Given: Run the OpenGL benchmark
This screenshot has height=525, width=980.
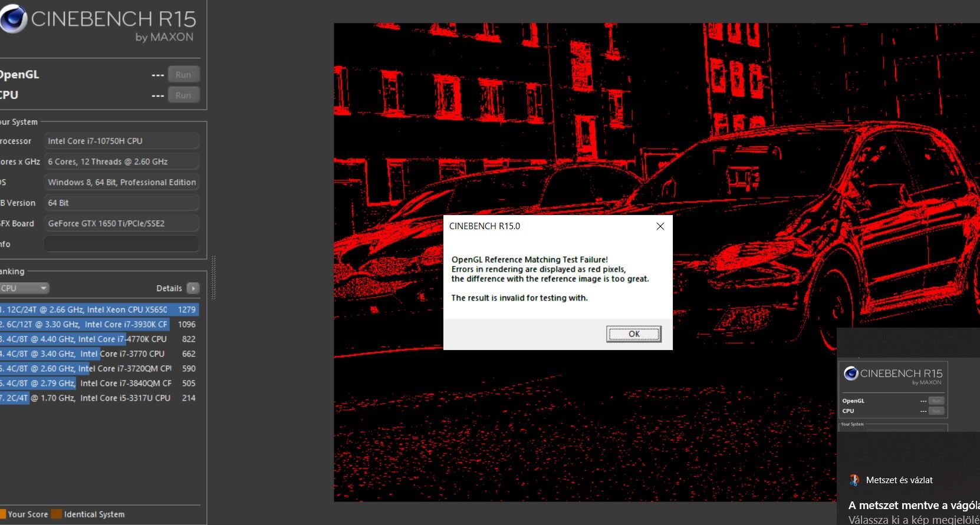Looking at the screenshot, I should (x=183, y=75).
